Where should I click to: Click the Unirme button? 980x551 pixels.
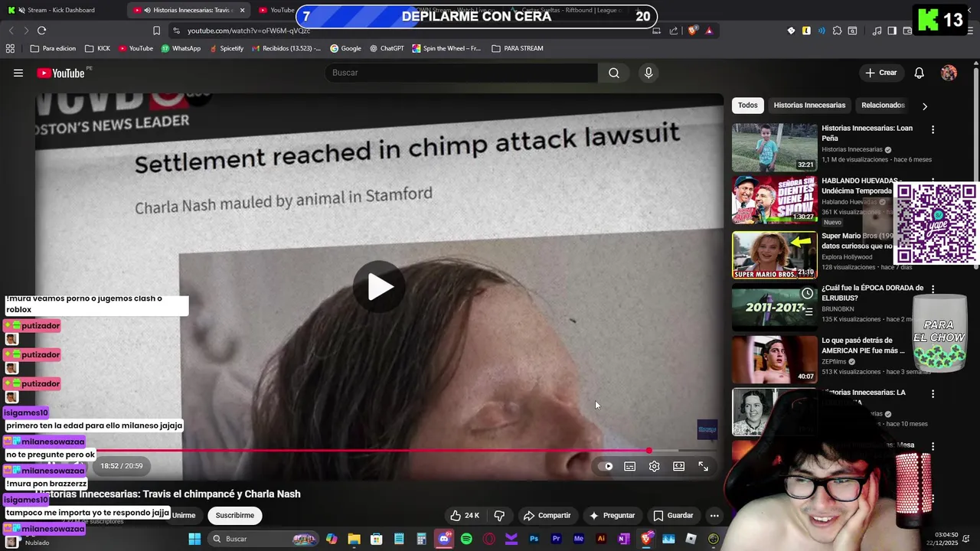point(183,516)
